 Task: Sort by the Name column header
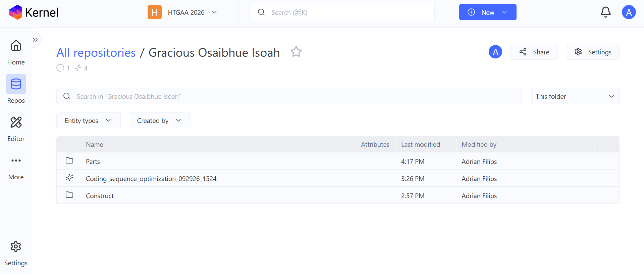[95, 144]
